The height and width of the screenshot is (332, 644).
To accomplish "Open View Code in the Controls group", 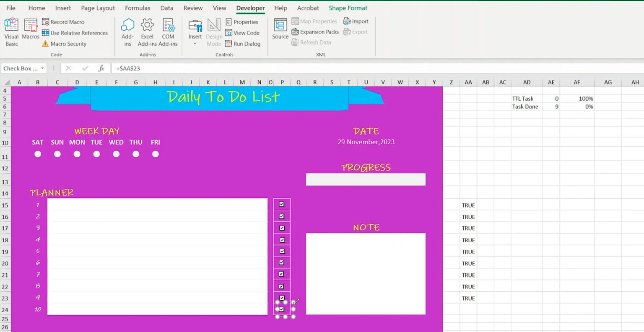I will tap(244, 33).
